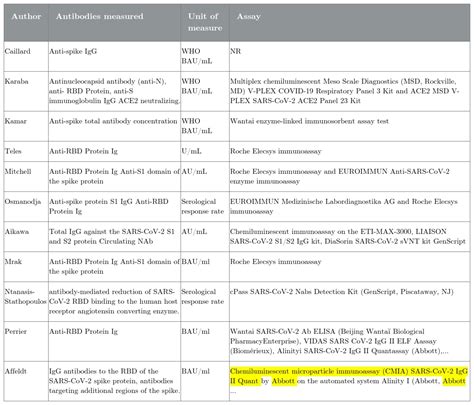Image resolution: width=474 pixels, height=405 pixels.
Task: Click 'Serological response rate' in Ntanasis-Stathopoulos row
Action: (205, 301)
